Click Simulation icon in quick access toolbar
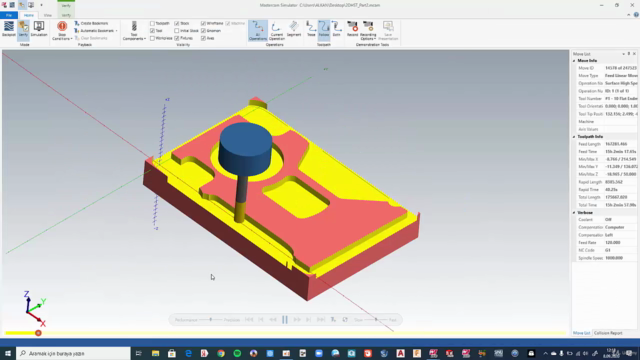640x360 pixels. click(31, 5)
